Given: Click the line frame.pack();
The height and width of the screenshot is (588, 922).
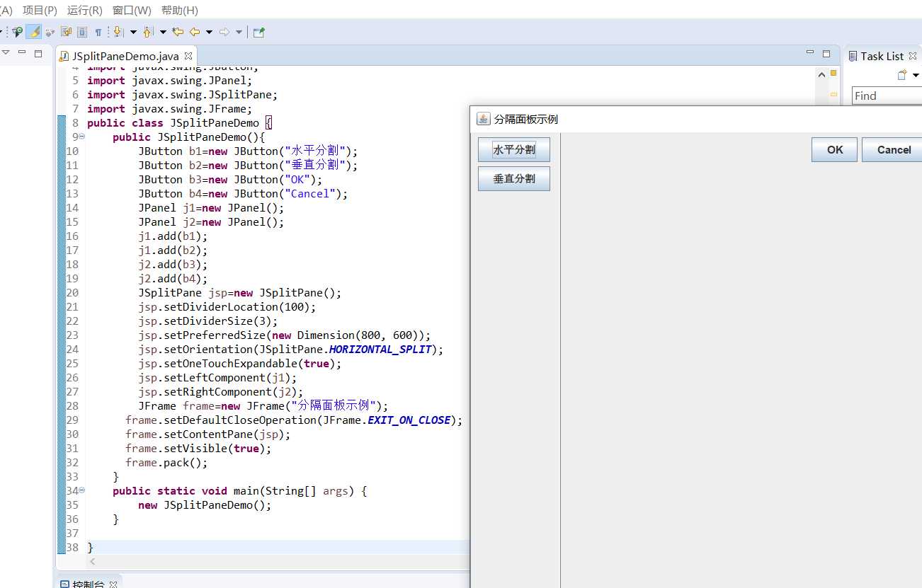Looking at the screenshot, I should coord(166,462).
